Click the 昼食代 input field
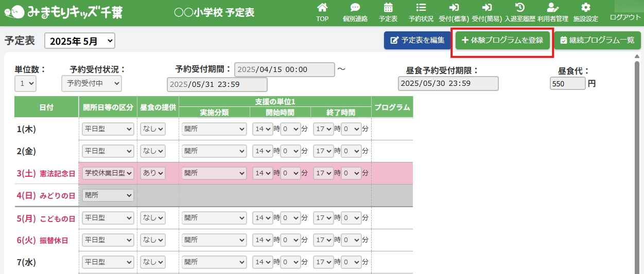644x274 pixels. tap(567, 83)
